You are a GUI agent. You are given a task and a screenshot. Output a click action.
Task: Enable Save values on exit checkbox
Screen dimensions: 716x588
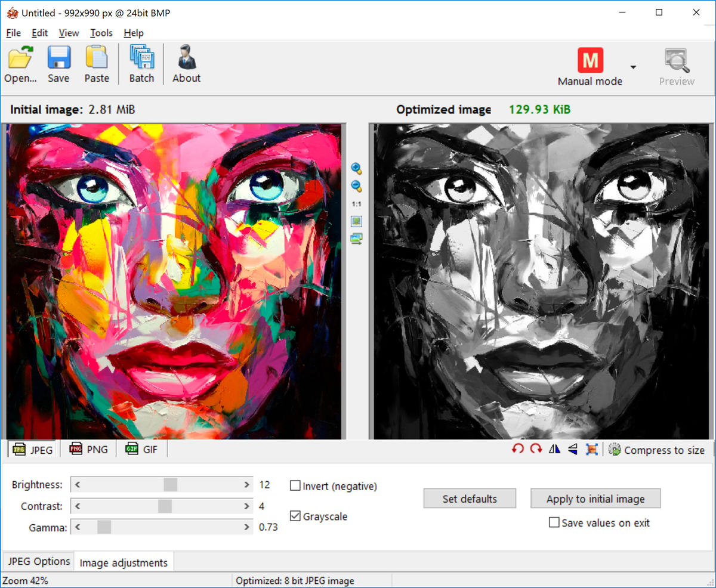point(554,522)
